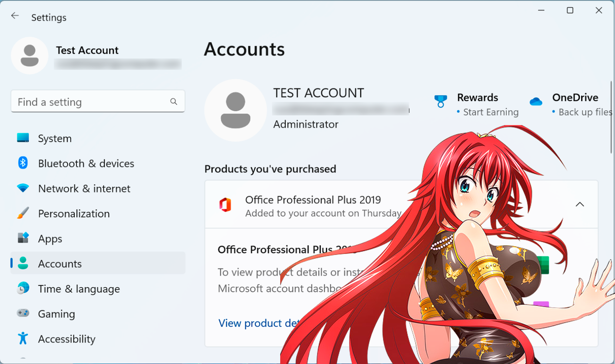
Task: Click the OneDrive cloud icon
Action: pyautogui.click(x=536, y=101)
